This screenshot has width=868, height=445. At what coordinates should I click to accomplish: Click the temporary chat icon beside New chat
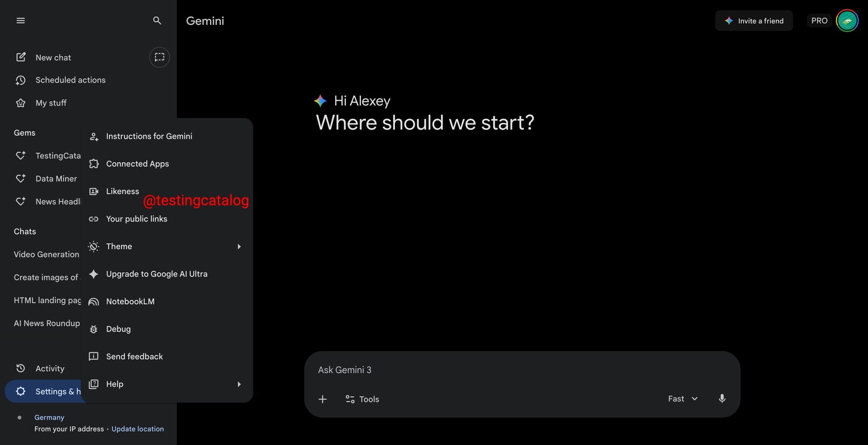tap(159, 57)
